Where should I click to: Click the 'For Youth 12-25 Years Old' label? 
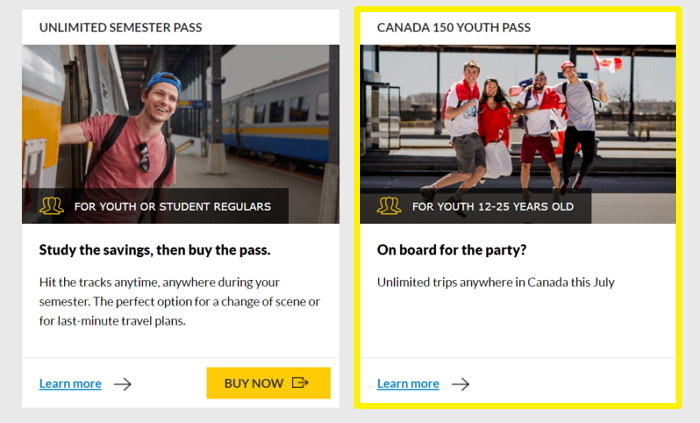[493, 207]
